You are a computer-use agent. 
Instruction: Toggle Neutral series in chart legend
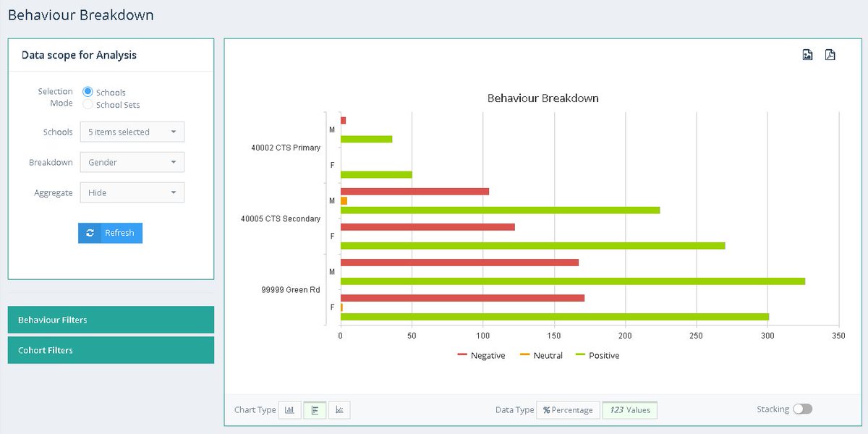541,355
